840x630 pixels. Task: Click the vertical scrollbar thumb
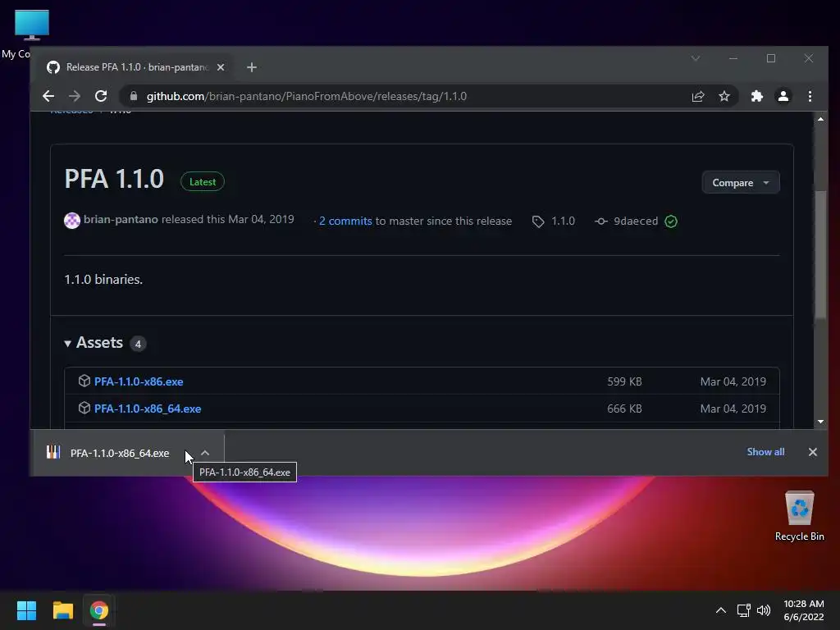tap(820, 254)
